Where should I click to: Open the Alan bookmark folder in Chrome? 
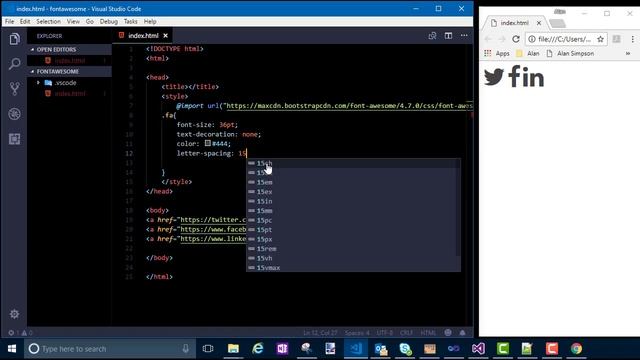pyautogui.click(x=528, y=53)
